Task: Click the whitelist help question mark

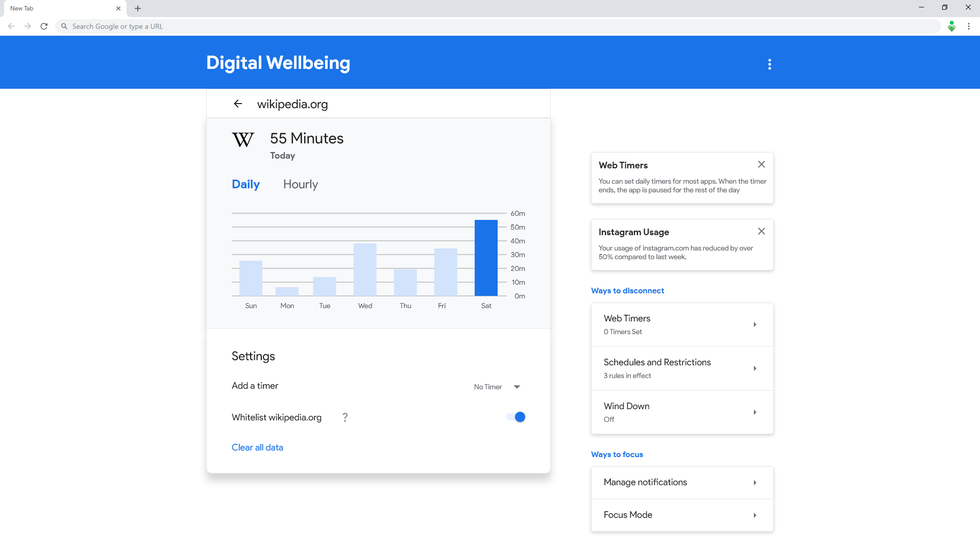Action: (345, 417)
